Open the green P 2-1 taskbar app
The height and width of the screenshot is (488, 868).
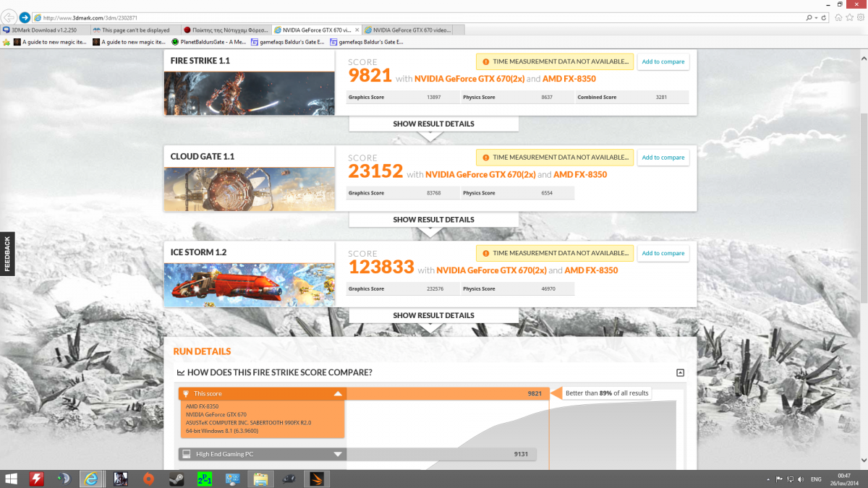tap(205, 478)
